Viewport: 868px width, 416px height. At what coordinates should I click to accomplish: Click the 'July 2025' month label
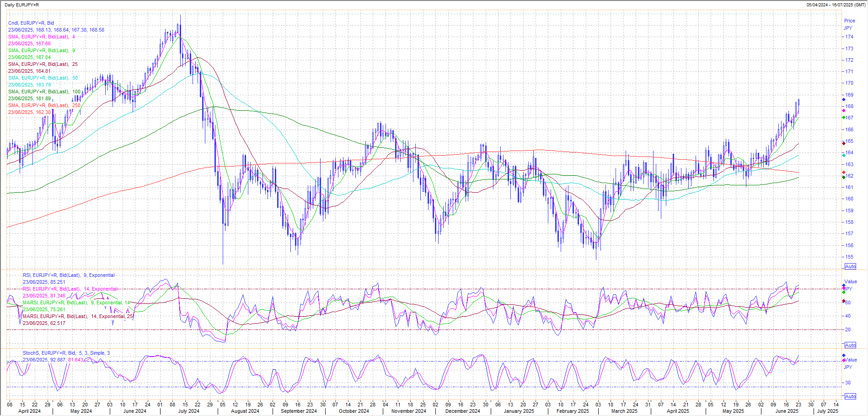point(828,411)
